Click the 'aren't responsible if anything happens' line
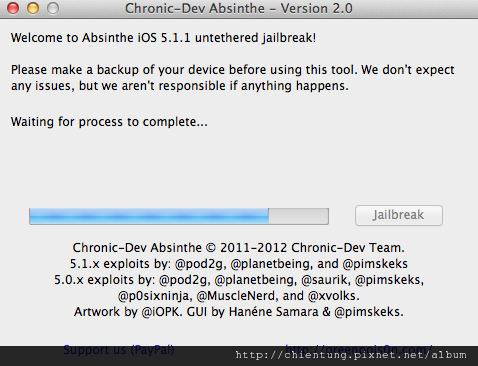The width and height of the screenshot is (478, 366). [x=180, y=86]
